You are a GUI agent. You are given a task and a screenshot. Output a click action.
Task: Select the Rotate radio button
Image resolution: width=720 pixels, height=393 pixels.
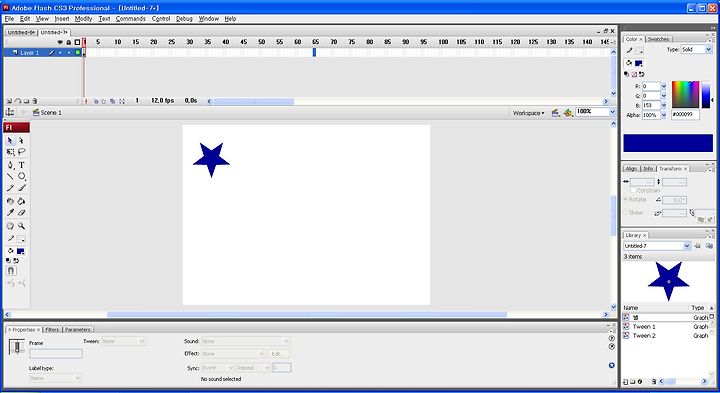[x=625, y=200]
